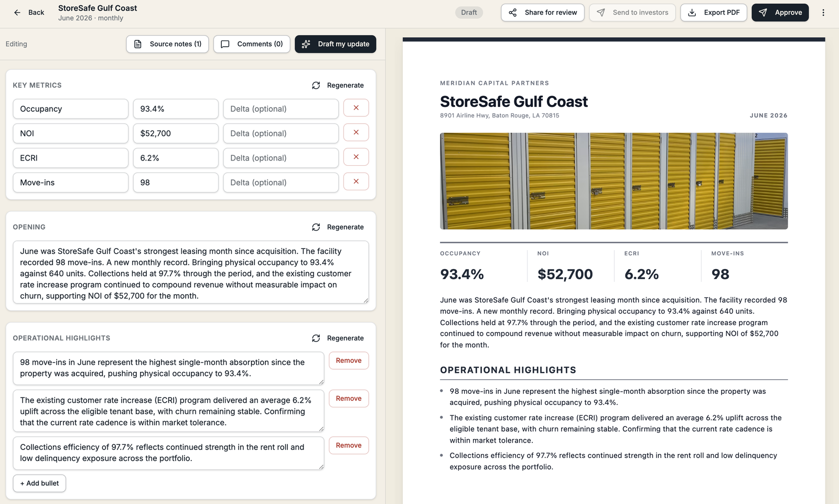The width and height of the screenshot is (839, 504).
Task: Open Comments (0) panel
Action: click(x=252, y=44)
